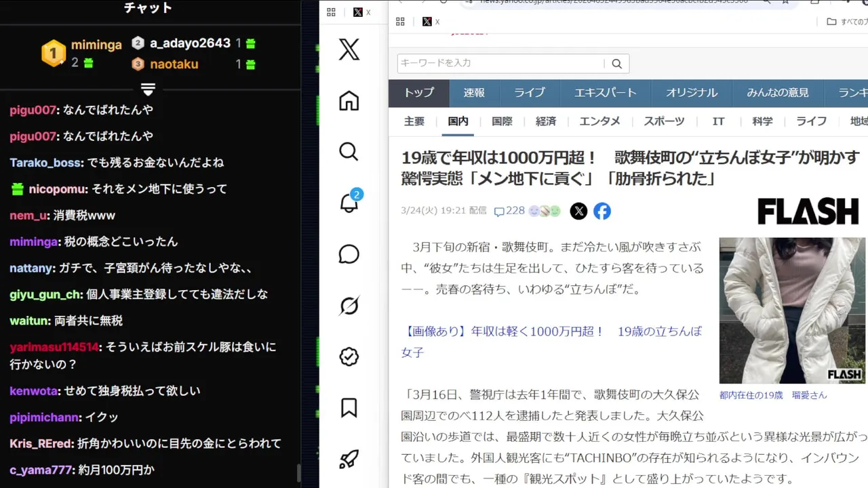Viewport: 868px width, 488px height.
Task: Open スポーツ news category
Action: [x=665, y=121]
